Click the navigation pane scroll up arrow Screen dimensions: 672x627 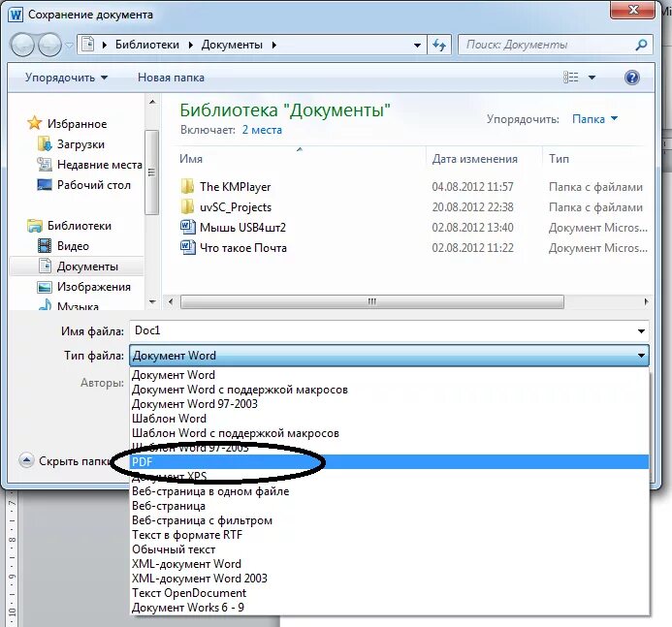click(152, 102)
